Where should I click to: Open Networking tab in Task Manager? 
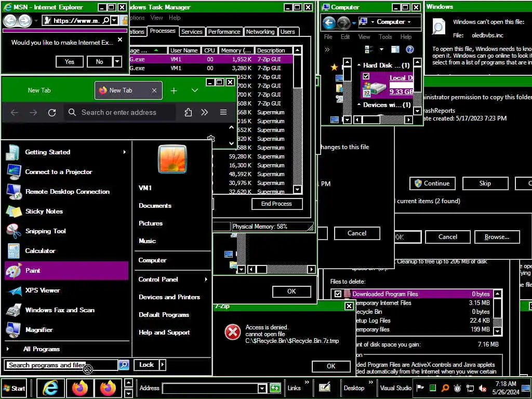click(x=260, y=32)
